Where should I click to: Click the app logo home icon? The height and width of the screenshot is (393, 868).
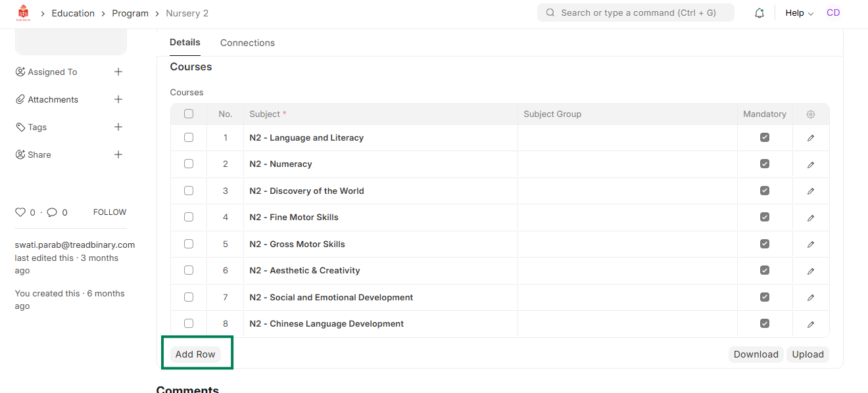(24, 13)
